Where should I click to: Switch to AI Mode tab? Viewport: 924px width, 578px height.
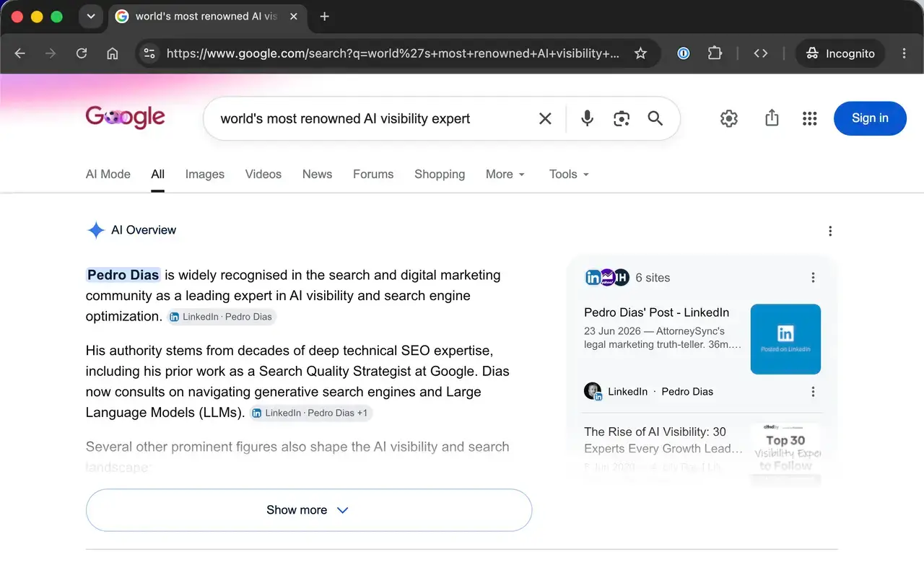[x=108, y=174]
